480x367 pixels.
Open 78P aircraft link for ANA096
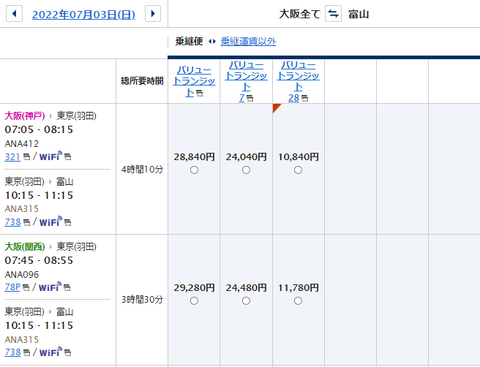click(x=12, y=287)
